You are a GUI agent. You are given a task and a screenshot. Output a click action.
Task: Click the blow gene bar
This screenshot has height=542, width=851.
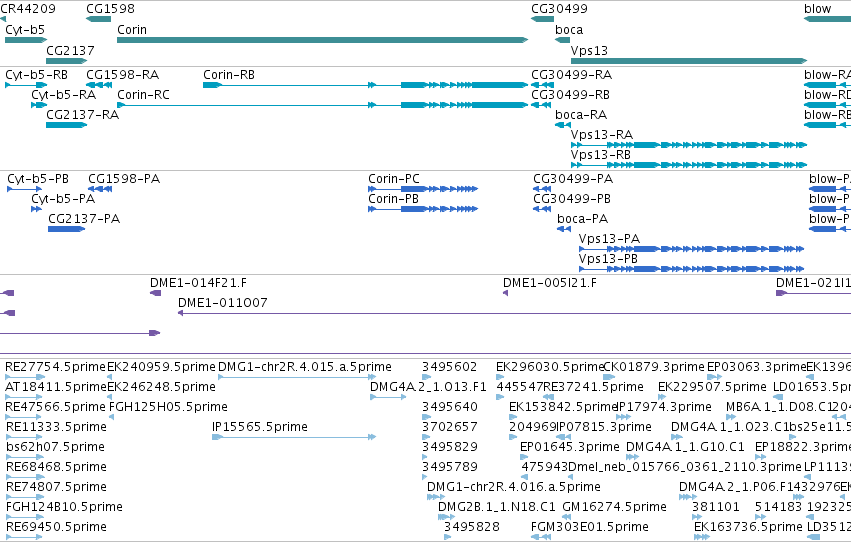pyautogui.click(x=827, y=19)
